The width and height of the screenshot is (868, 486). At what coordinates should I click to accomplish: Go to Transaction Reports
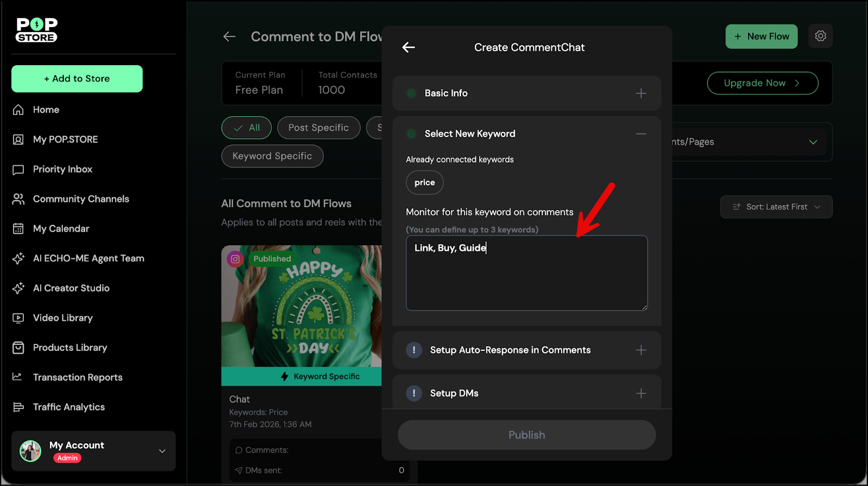(x=78, y=378)
